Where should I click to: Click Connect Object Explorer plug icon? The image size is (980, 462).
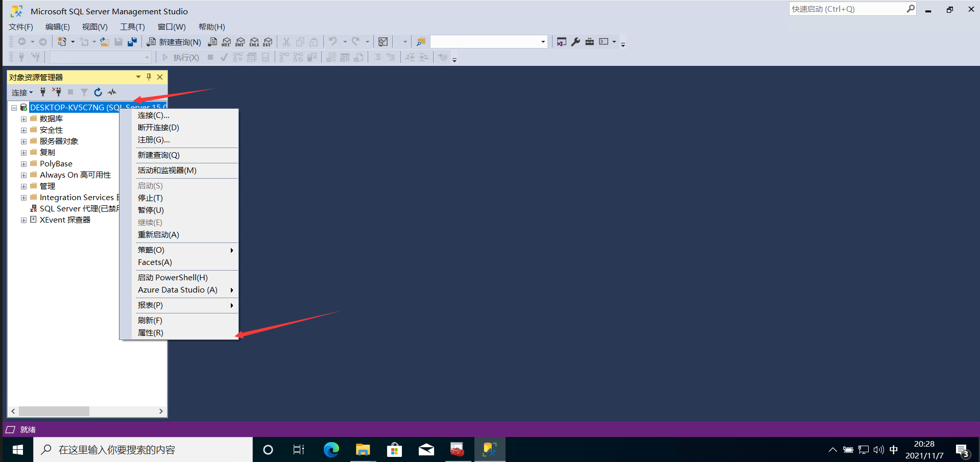43,92
